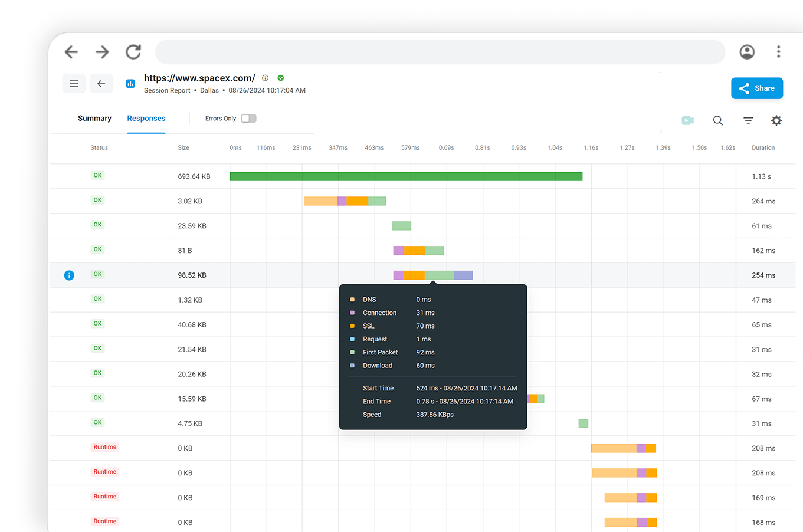803x532 pixels.
Task: Open the browser three-dot menu
Action: coord(778,52)
